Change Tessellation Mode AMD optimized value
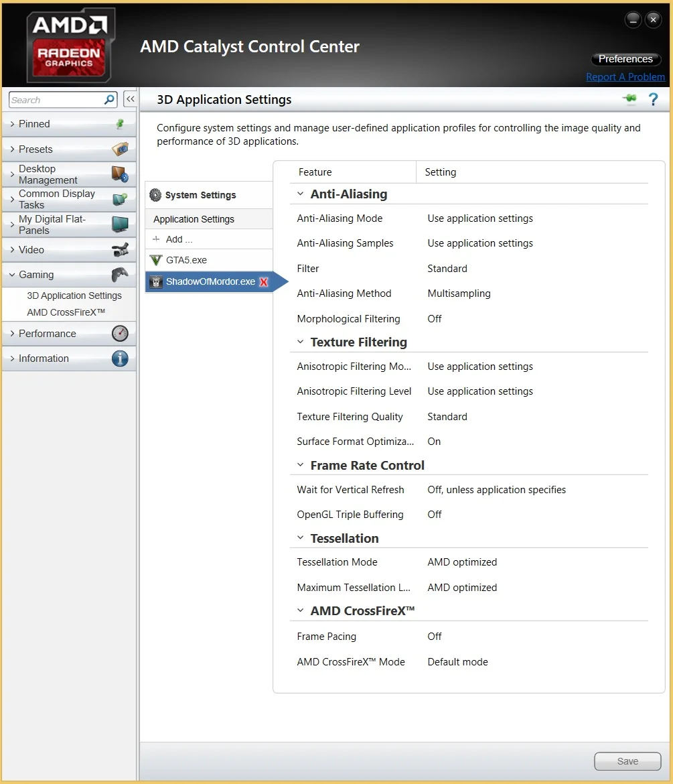 tap(462, 562)
